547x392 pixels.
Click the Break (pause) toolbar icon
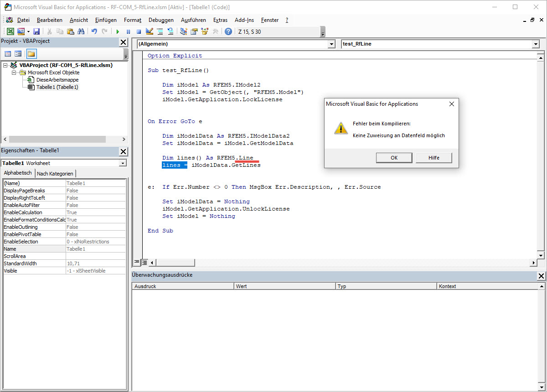click(128, 31)
